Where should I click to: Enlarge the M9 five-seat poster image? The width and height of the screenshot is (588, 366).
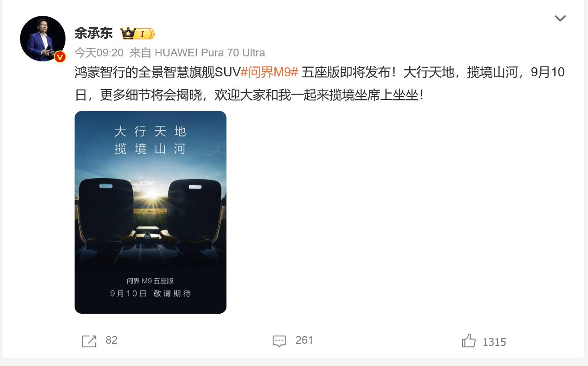pos(151,212)
